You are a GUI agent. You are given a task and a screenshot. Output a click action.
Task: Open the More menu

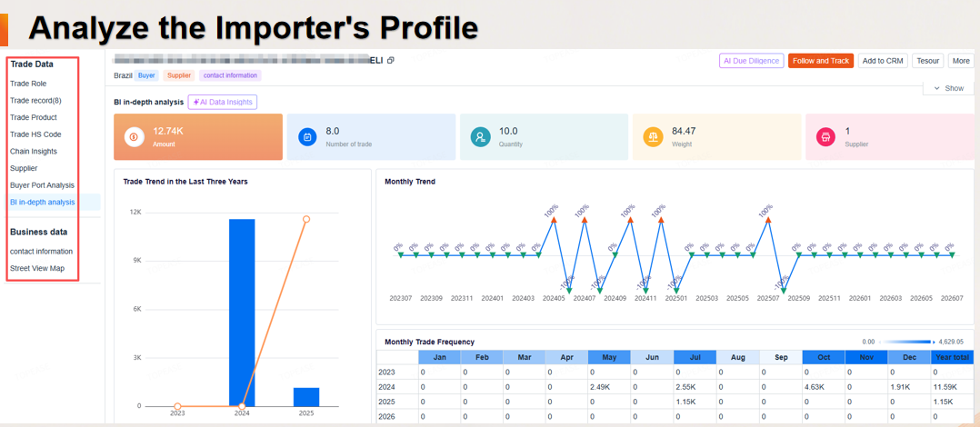coord(961,61)
